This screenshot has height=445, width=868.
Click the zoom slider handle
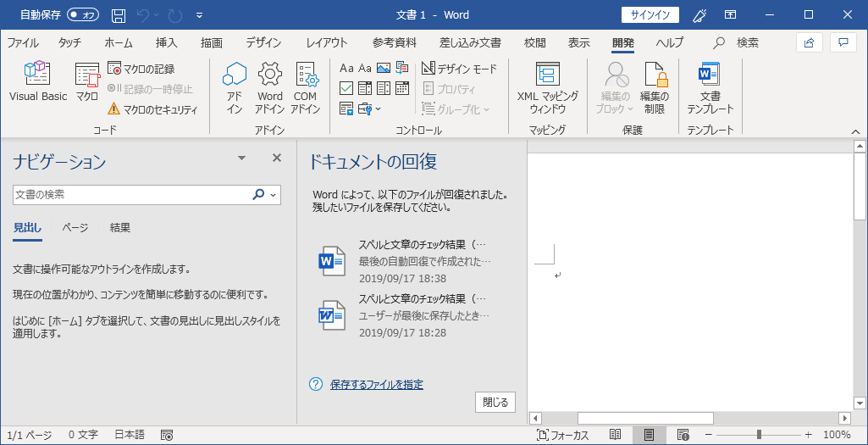coord(759,435)
